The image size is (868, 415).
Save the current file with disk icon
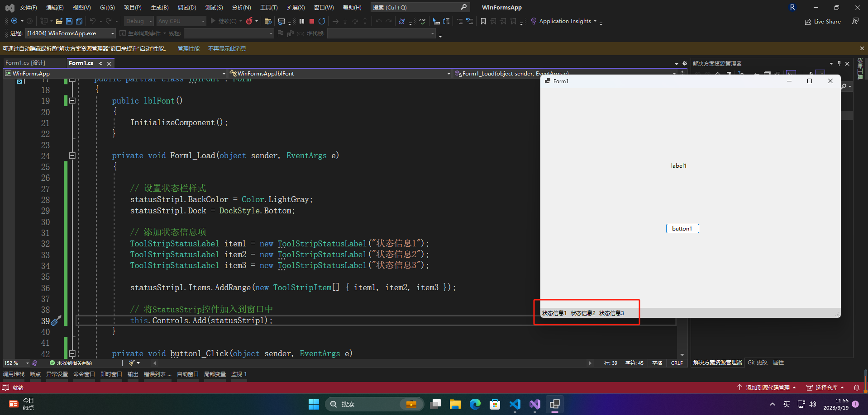(x=69, y=21)
